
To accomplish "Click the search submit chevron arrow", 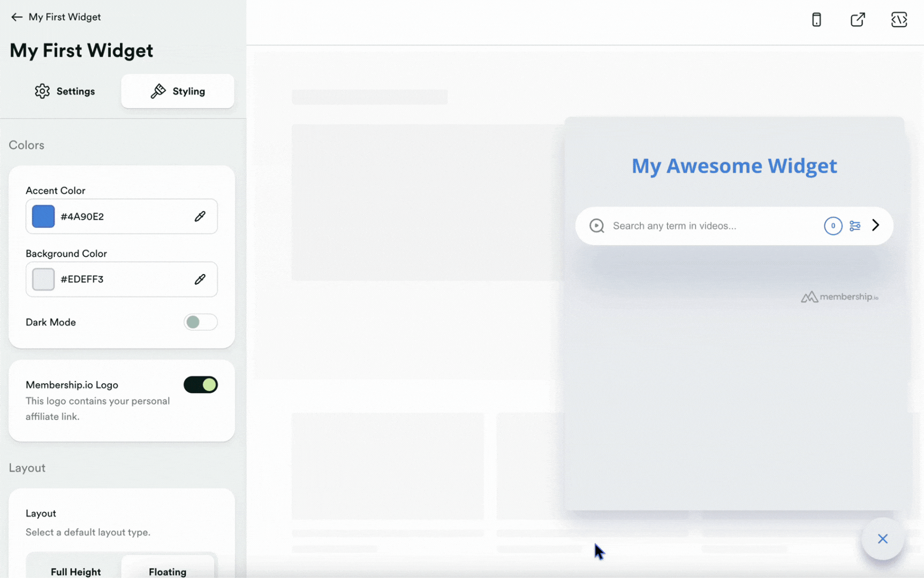I will 875,225.
